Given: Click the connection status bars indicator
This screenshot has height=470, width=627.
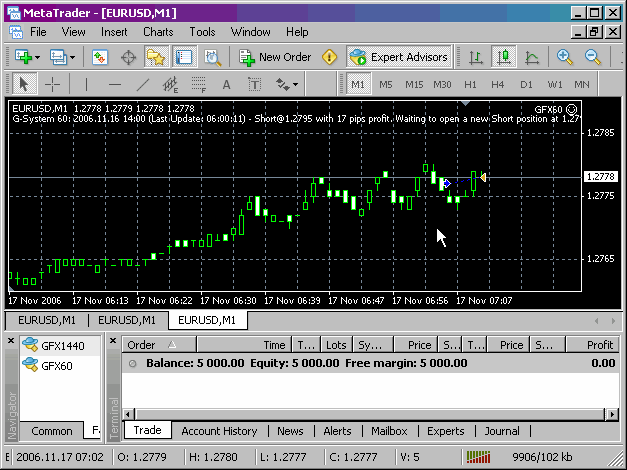Looking at the screenshot, I should click(478, 457).
